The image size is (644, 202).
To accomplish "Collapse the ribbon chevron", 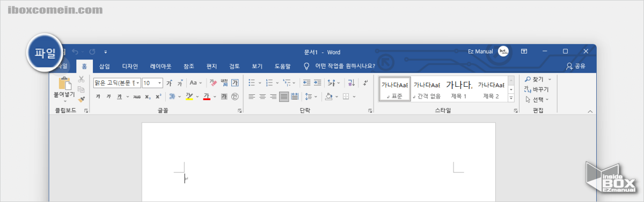I will 590,111.
